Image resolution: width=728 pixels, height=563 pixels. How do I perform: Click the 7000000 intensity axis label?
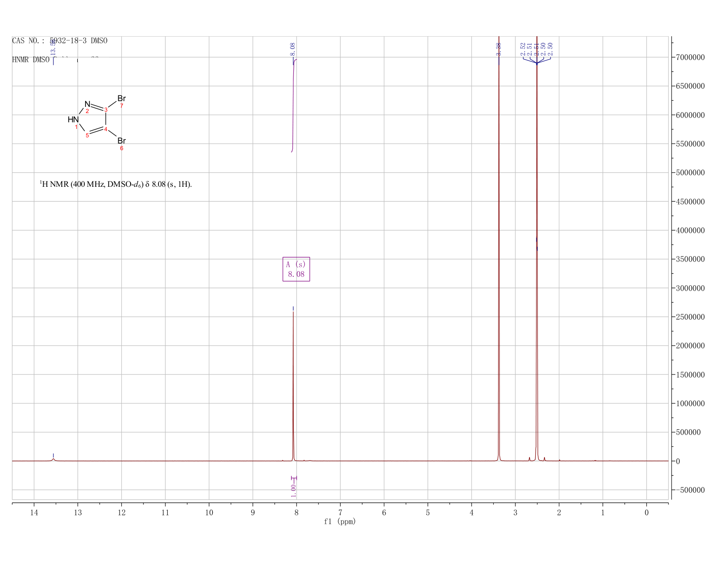coord(690,57)
